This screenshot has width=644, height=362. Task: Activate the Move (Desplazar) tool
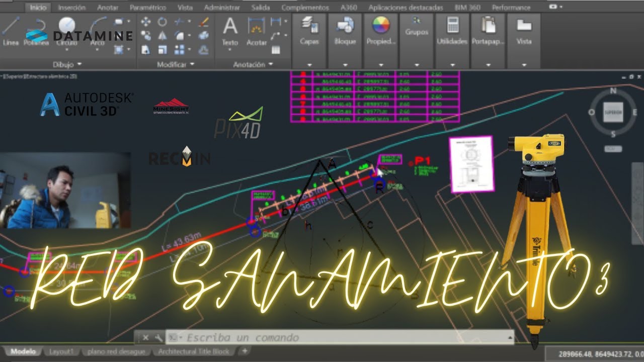click(x=146, y=22)
